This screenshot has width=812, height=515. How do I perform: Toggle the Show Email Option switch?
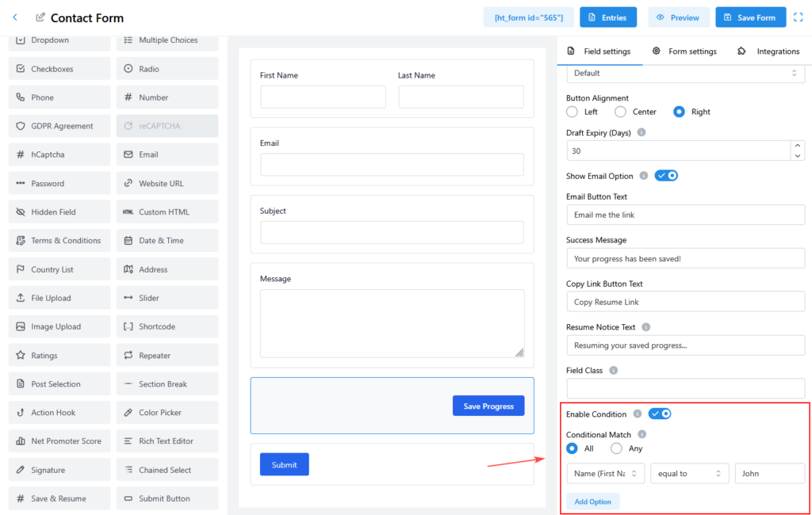(666, 176)
